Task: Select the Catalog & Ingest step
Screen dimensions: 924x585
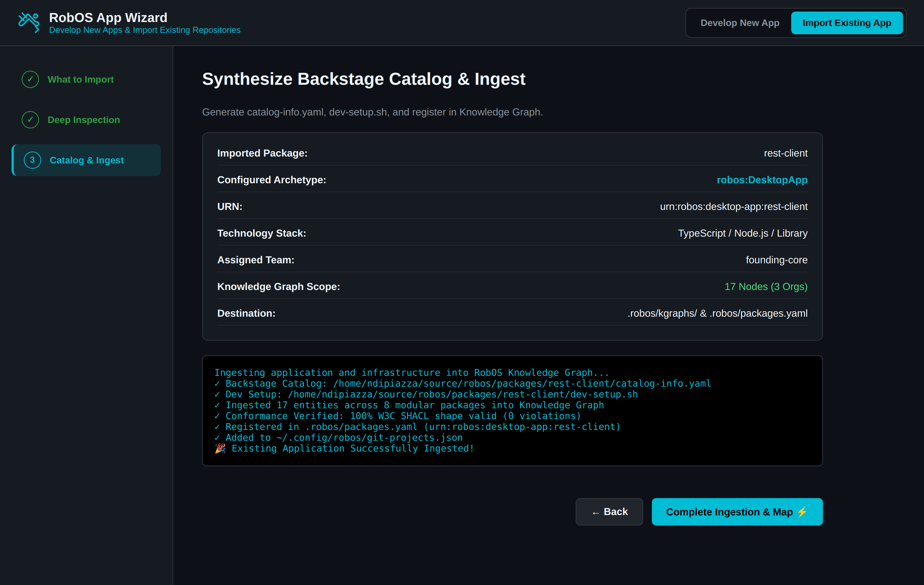Action: [x=87, y=160]
